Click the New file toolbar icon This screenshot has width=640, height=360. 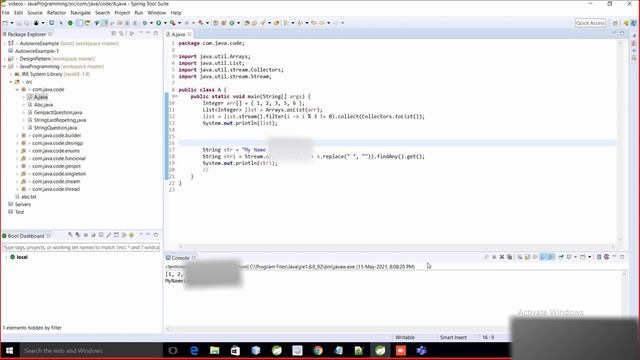tap(5, 23)
